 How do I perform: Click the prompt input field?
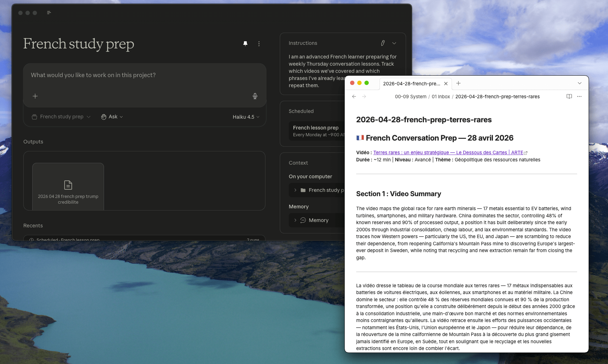pos(145,75)
